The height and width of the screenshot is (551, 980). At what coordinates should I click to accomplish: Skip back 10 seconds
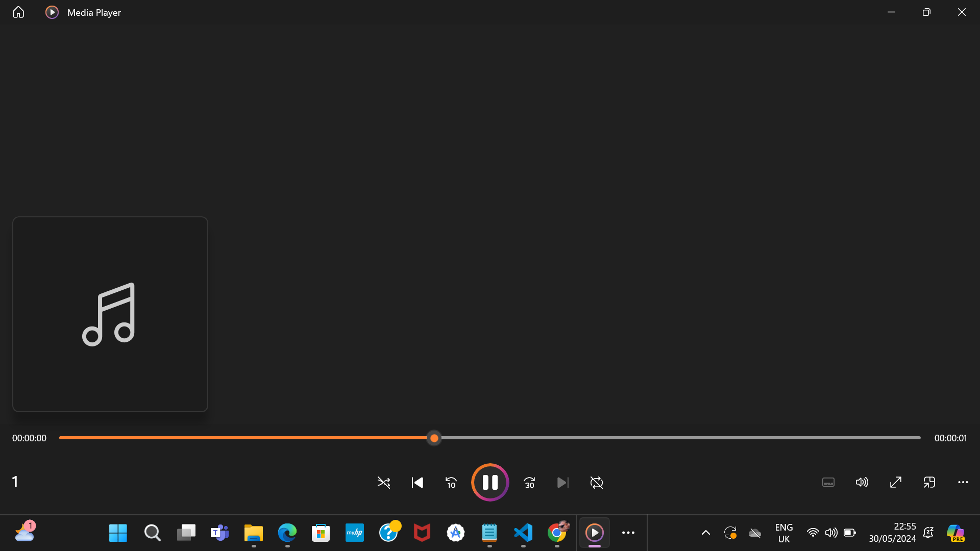point(451,483)
